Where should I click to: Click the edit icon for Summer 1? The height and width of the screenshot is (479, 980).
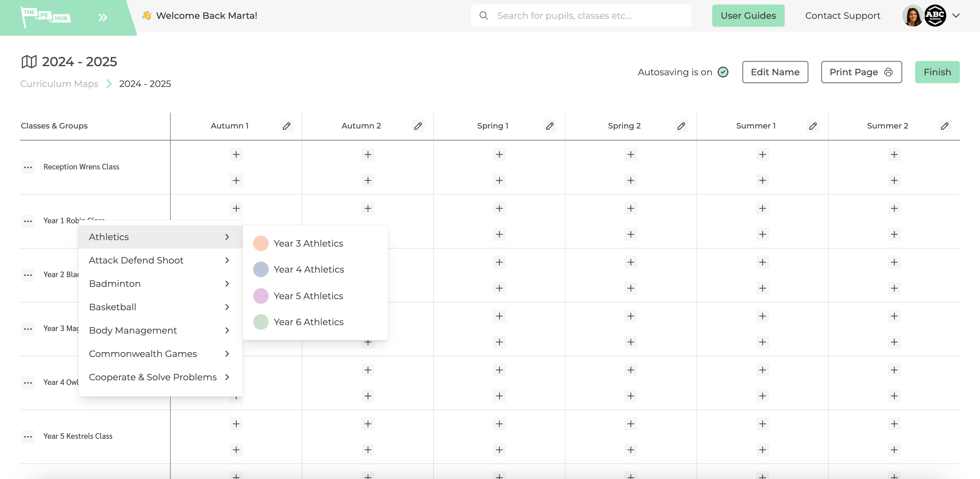point(813,126)
